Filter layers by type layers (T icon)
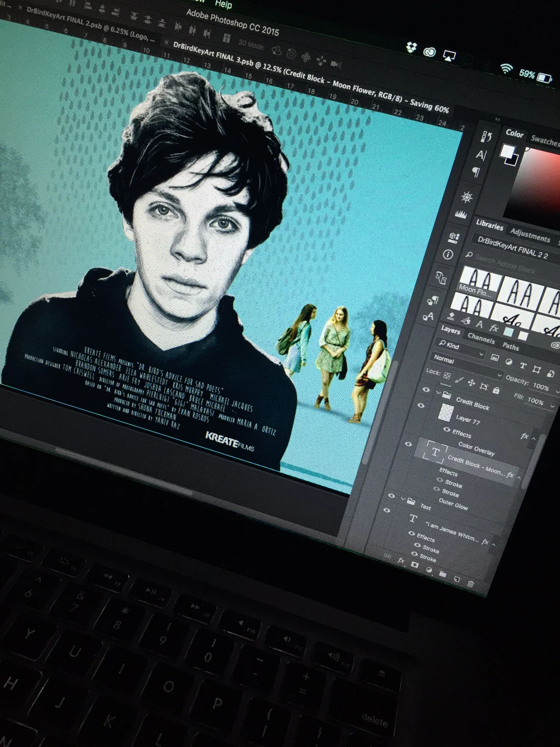The height and width of the screenshot is (747, 560). pos(523,365)
